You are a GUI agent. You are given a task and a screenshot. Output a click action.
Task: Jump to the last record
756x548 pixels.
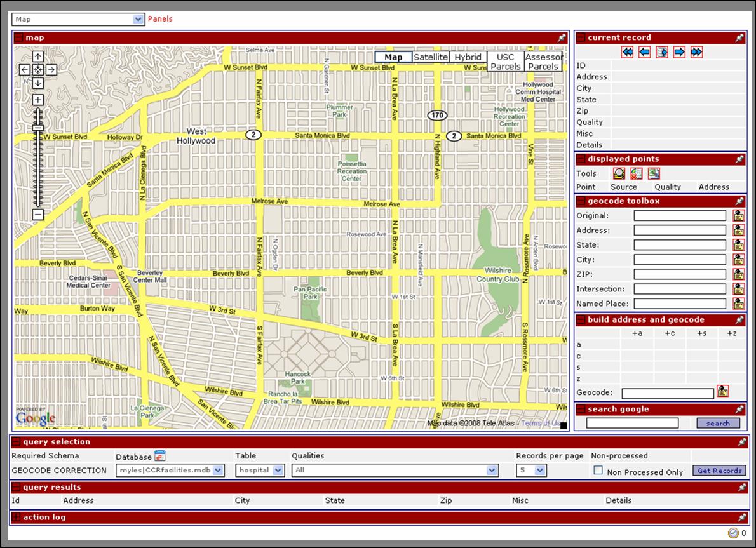[697, 52]
